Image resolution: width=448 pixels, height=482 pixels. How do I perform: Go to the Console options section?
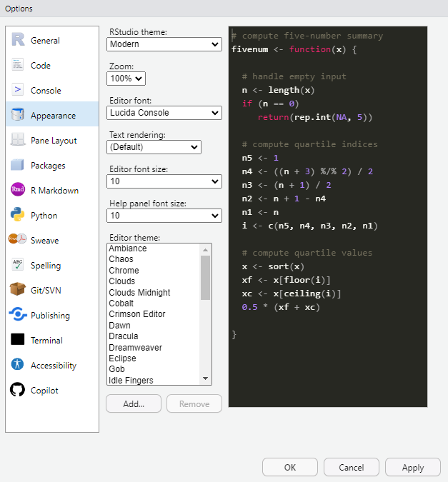click(x=46, y=91)
